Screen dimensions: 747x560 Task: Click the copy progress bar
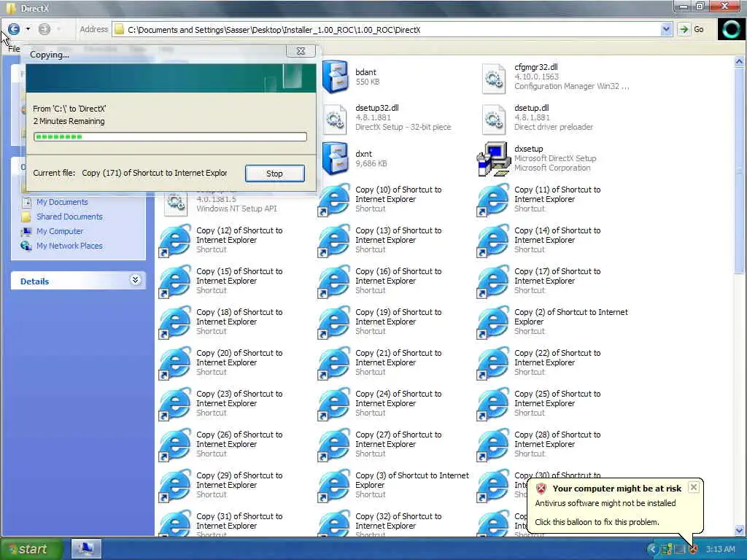click(x=170, y=137)
